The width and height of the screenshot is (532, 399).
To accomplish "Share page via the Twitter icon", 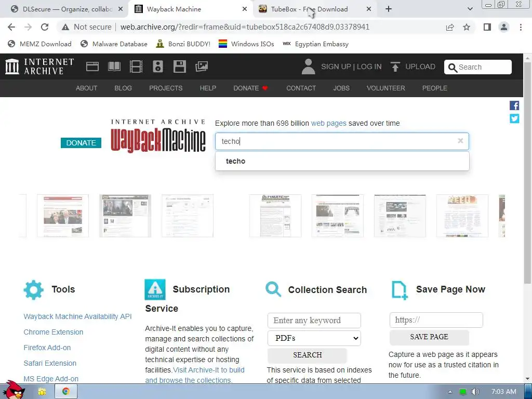I will click(x=514, y=118).
